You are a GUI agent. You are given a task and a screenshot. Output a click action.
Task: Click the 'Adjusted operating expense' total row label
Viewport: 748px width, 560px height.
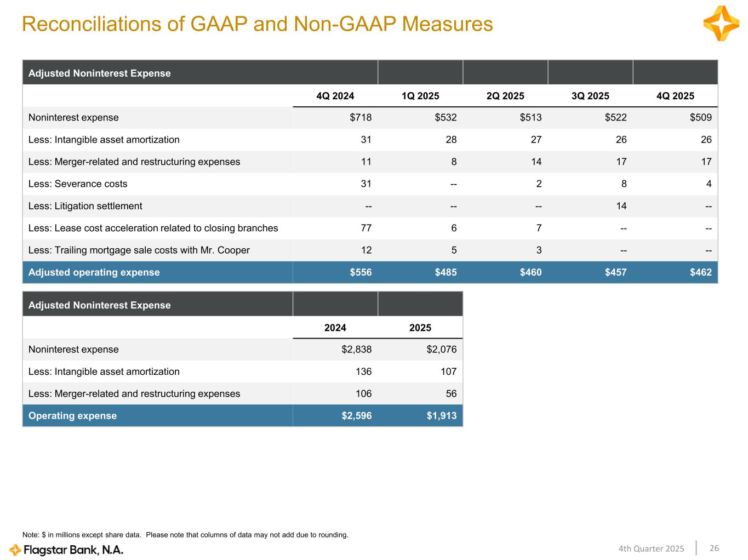click(x=94, y=272)
